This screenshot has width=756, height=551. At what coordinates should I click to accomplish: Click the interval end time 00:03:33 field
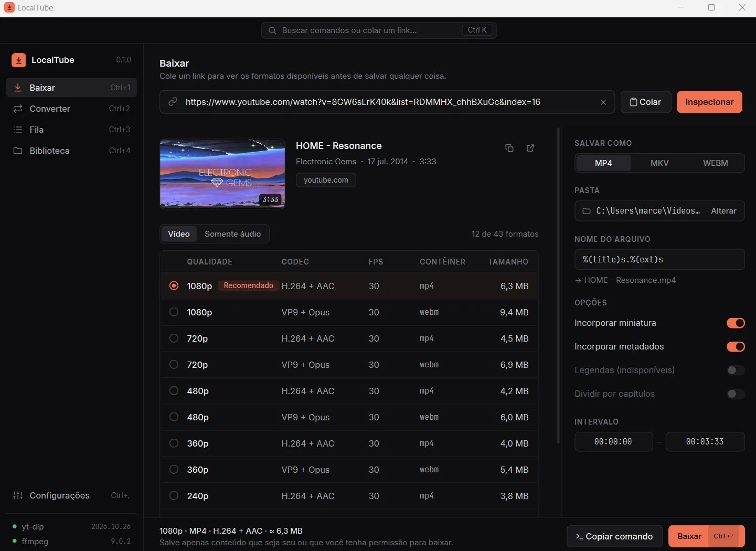(x=705, y=442)
